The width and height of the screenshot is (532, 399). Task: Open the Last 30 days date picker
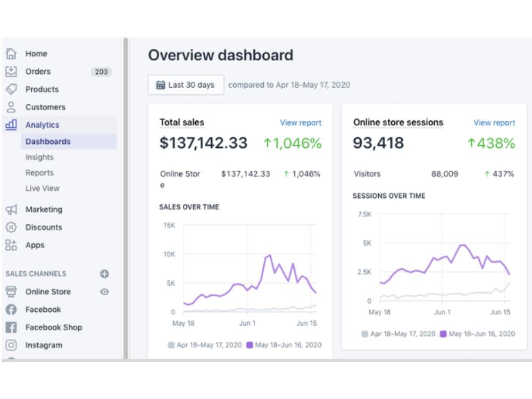click(186, 85)
